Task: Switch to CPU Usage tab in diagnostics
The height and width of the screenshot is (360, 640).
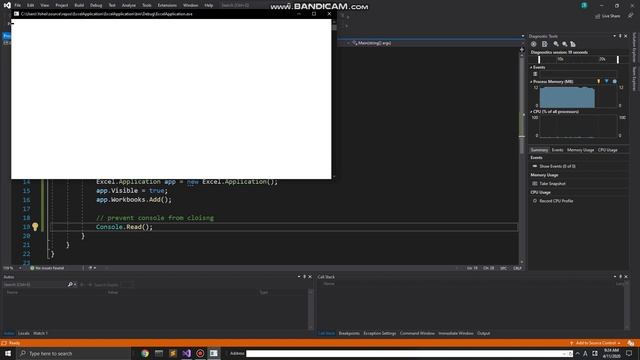Action: click(x=607, y=150)
